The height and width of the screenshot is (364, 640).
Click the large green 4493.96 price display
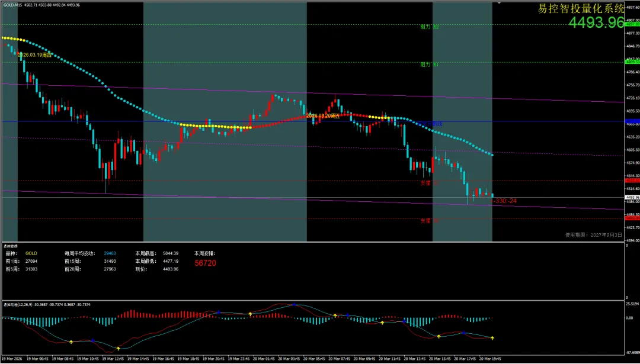coord(596,22)
